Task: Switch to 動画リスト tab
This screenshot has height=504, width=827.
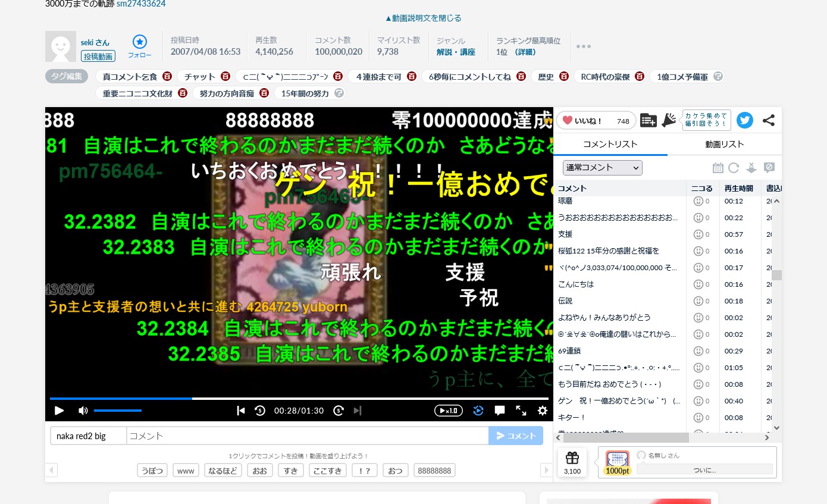Action: click(725, 144)
